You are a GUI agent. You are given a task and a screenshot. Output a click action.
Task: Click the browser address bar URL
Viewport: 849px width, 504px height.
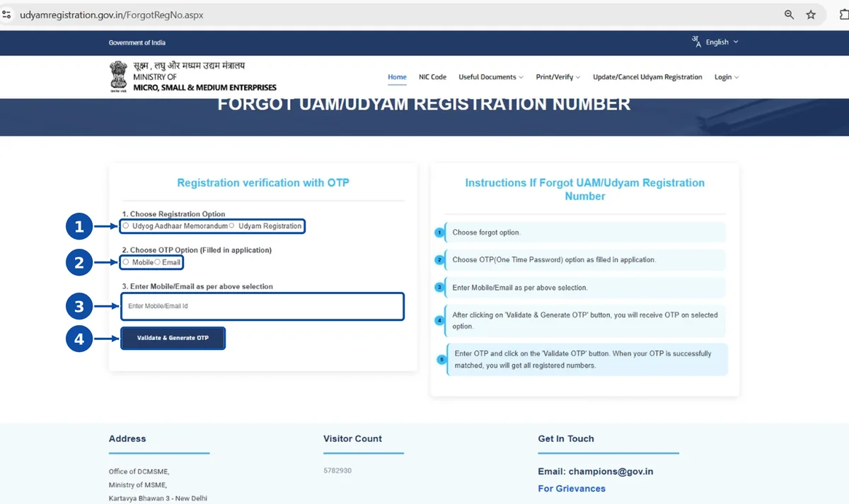click(112, 15)
